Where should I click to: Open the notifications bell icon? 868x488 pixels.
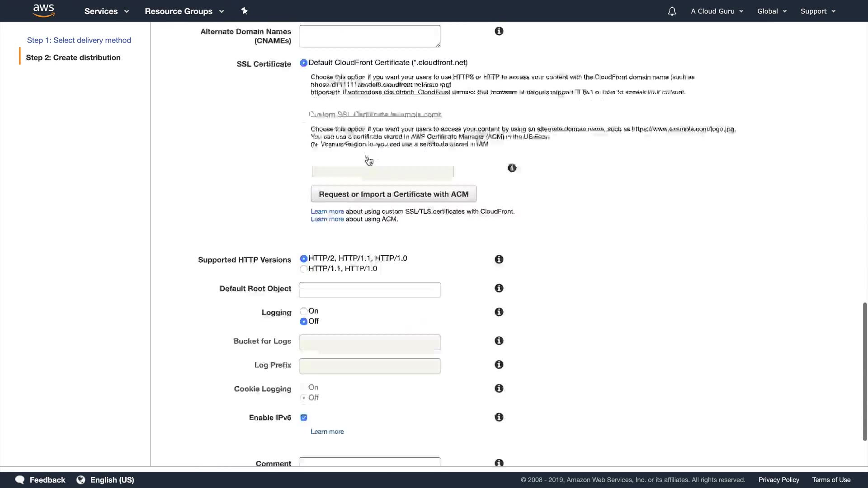pyautogui.click(x=672, y=11)
